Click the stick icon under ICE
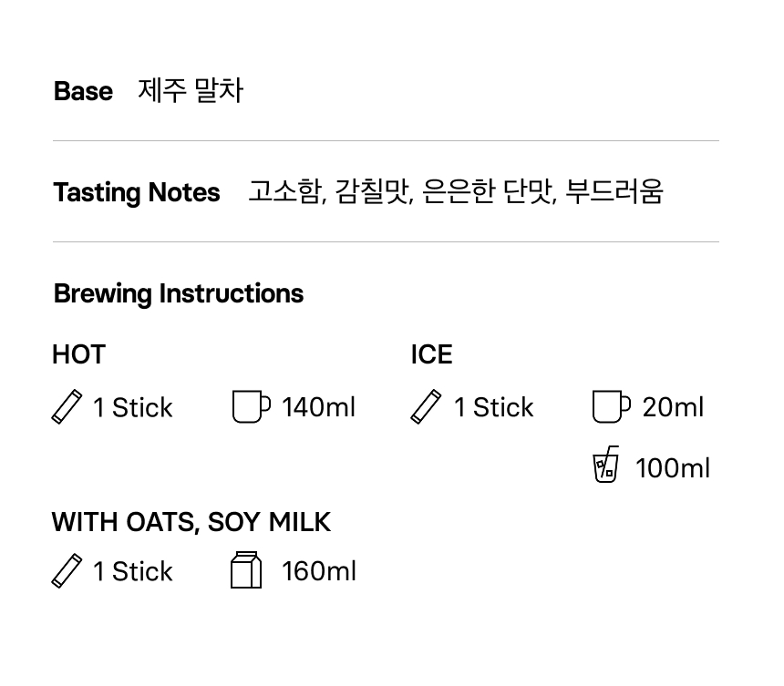Image resolution: width=784 pixels, height=686 pixels. coord(426,406)
